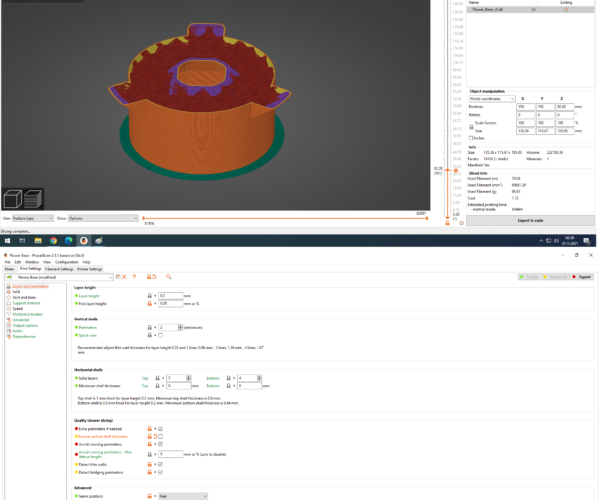Click the question mark help icon
600x500 pixels.
click(134, 277)
